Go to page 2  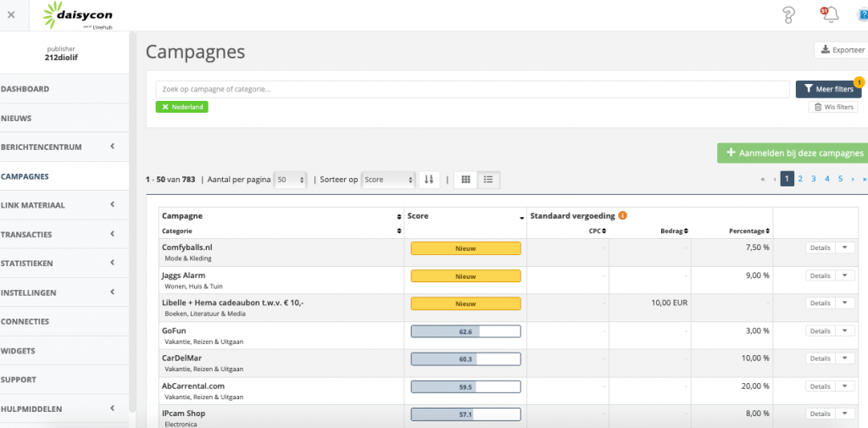800,179
